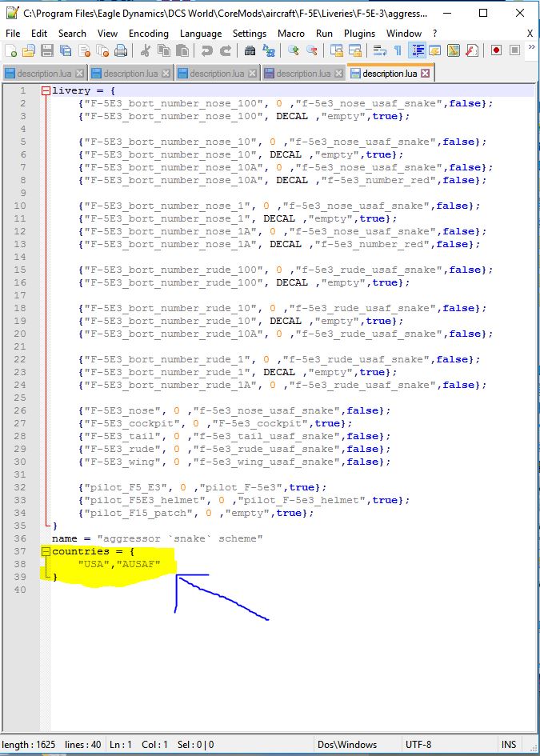Expand the toolbar overflow chevron

click(x=532, y=47)
